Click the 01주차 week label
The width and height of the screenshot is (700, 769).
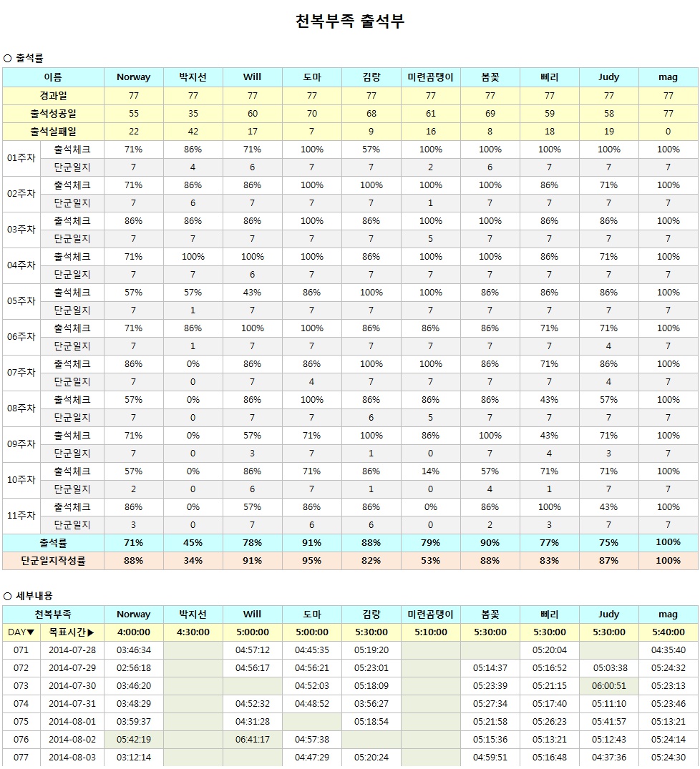[x=21, y=158]
